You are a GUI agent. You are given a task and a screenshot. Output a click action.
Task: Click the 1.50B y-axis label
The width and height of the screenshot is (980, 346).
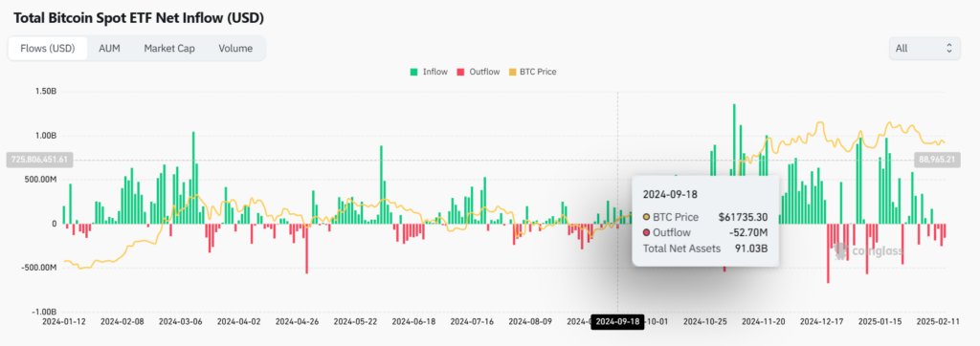pos(45,92)
